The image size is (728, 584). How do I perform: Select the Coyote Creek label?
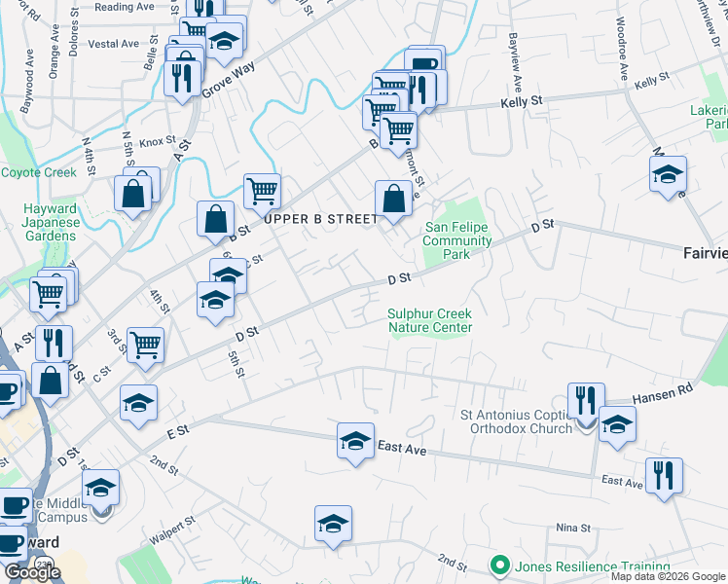tap(39, 172)
